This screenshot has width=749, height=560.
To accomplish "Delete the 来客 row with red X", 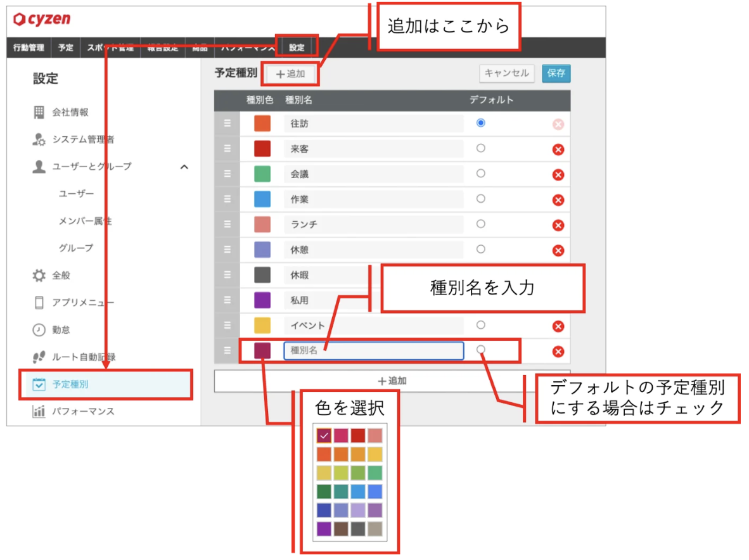I will click(x=558, y=150).
